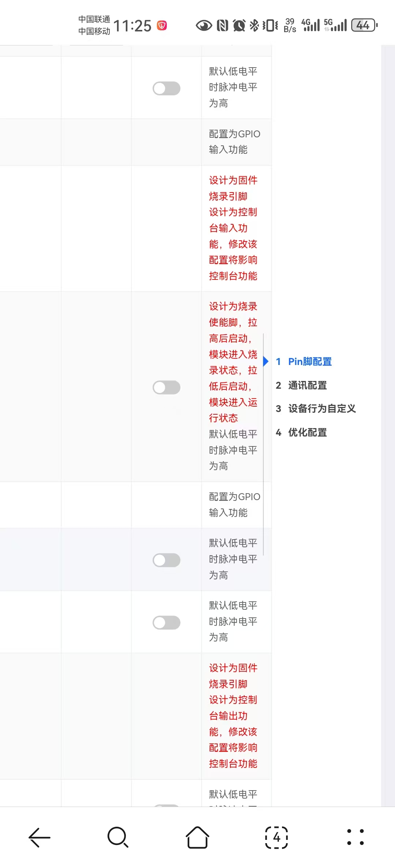Enable the bottom 默认低电平时脉冲电平为高 switch

(x=166, y=623)
